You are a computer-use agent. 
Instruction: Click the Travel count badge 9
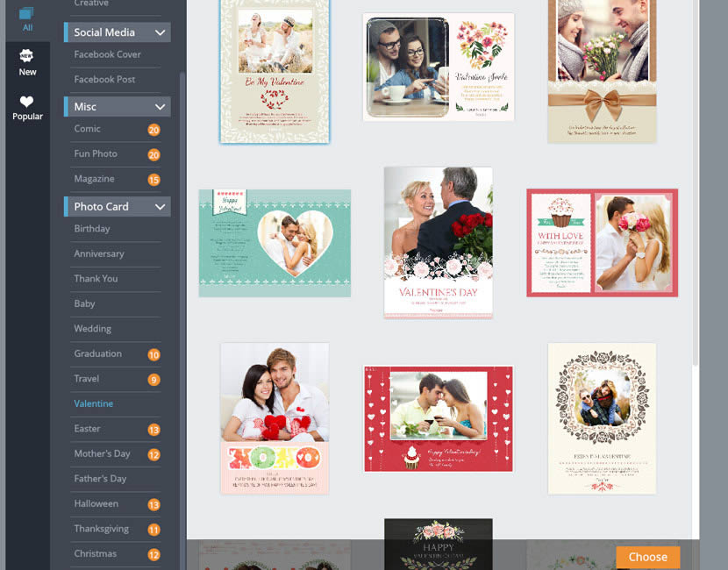(154, 381)
